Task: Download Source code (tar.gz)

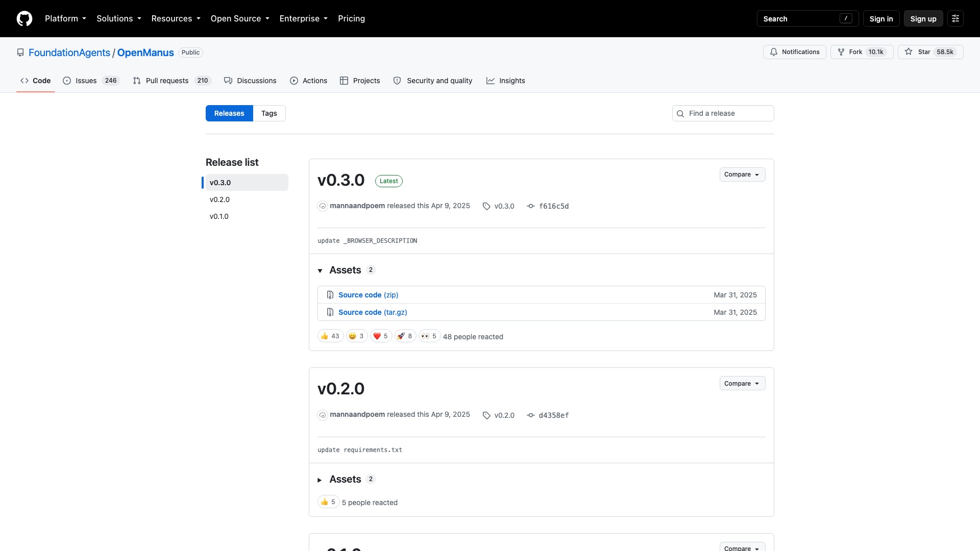Action: (x=373, y=312)
